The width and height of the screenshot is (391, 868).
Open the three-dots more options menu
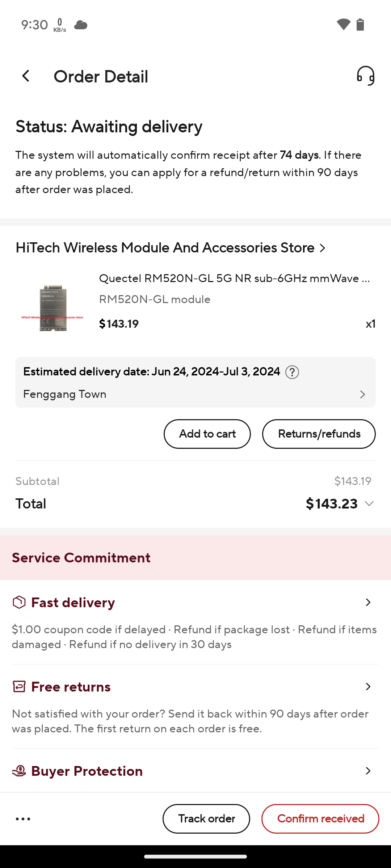click(x=23, y=819)
